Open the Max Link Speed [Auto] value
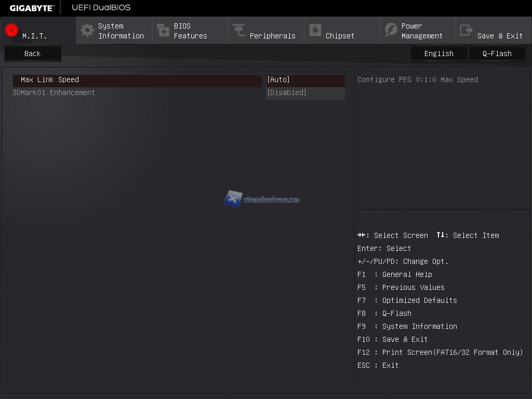Image resolution: width=532 pixels, height=399 pixels. (305, 80)
